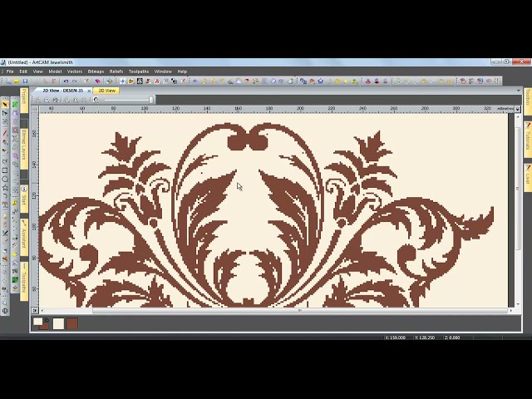This screenshot has width=532, height=399.
Task: Open the Toolpaths menu
Action: pos(139,71)
